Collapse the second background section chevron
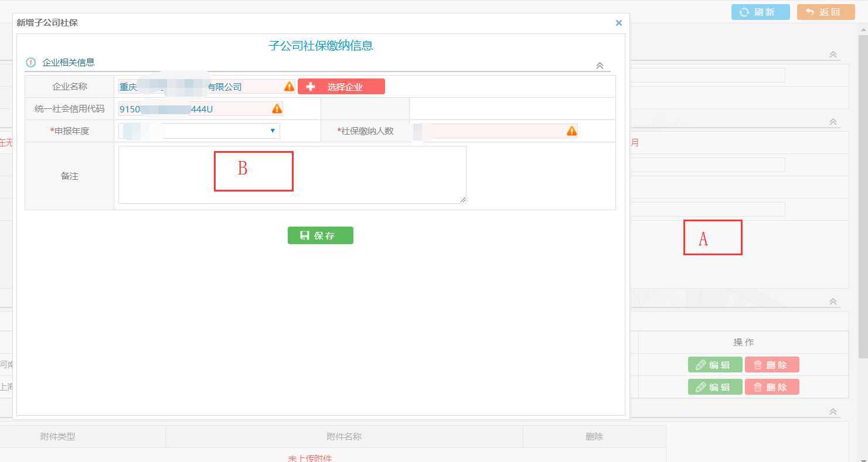 coord(833,122)
